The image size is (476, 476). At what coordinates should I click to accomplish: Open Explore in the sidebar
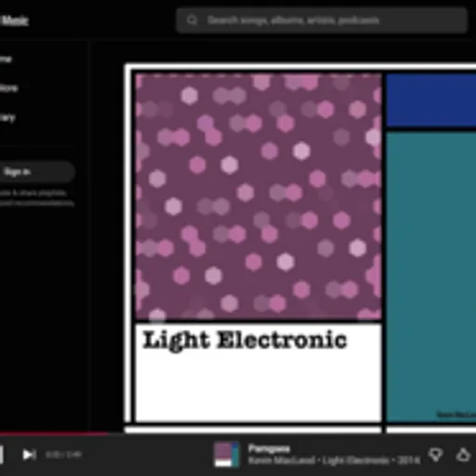click(x=8, y=88)
